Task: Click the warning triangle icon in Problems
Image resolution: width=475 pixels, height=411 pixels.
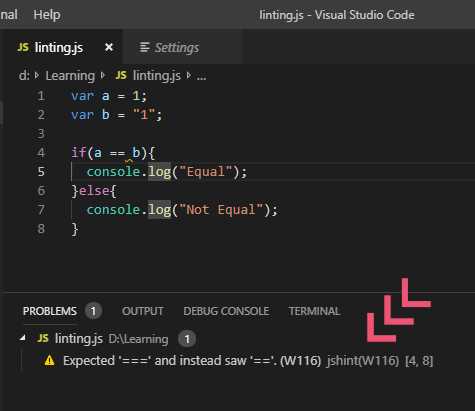Action: [x=49, y=361]
